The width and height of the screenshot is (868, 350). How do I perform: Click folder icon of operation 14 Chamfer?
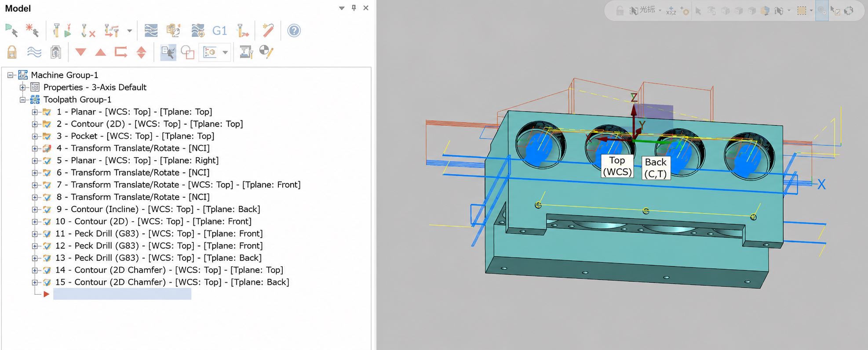47,270
